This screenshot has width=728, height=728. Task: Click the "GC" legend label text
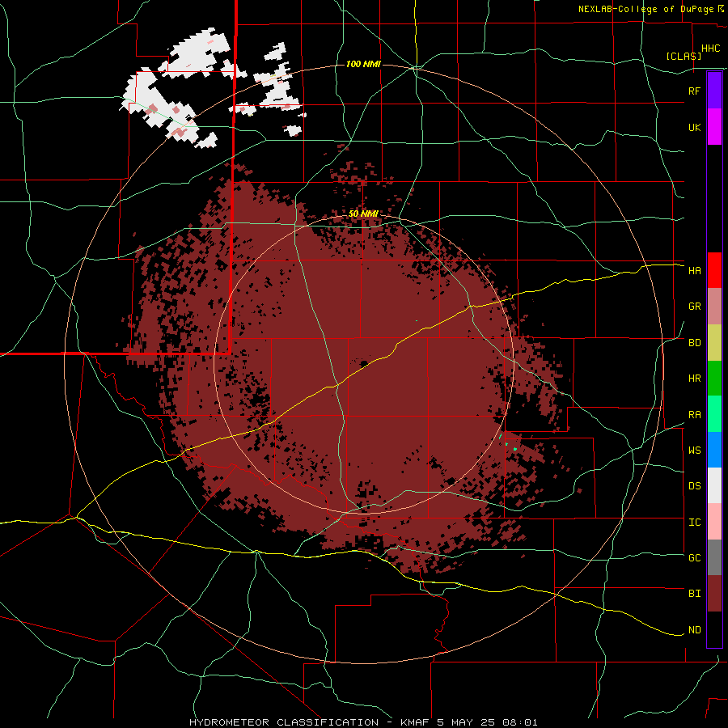tap(695, 558)
